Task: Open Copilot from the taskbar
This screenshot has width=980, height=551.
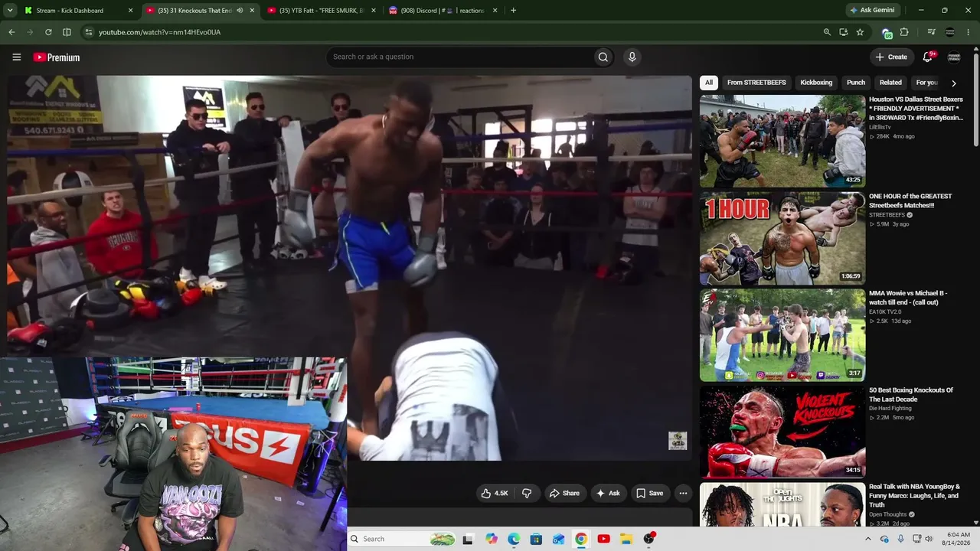Action: [492, 539]
